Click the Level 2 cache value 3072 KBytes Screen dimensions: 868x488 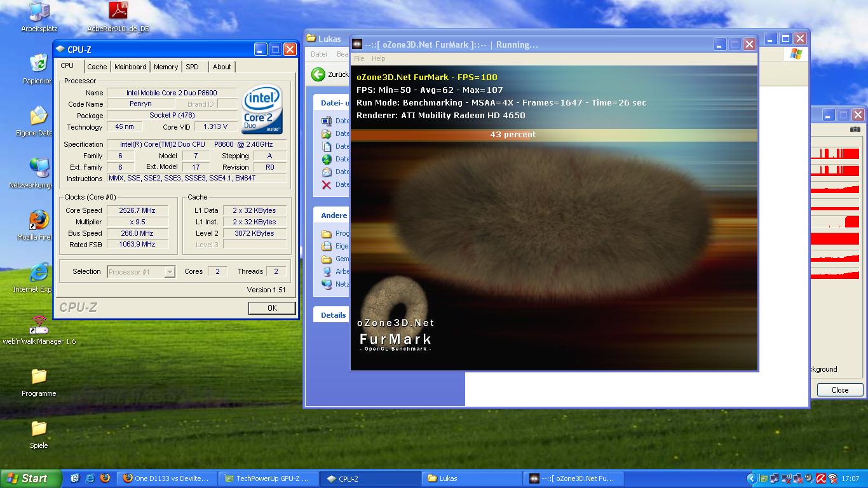pos(254,233)
